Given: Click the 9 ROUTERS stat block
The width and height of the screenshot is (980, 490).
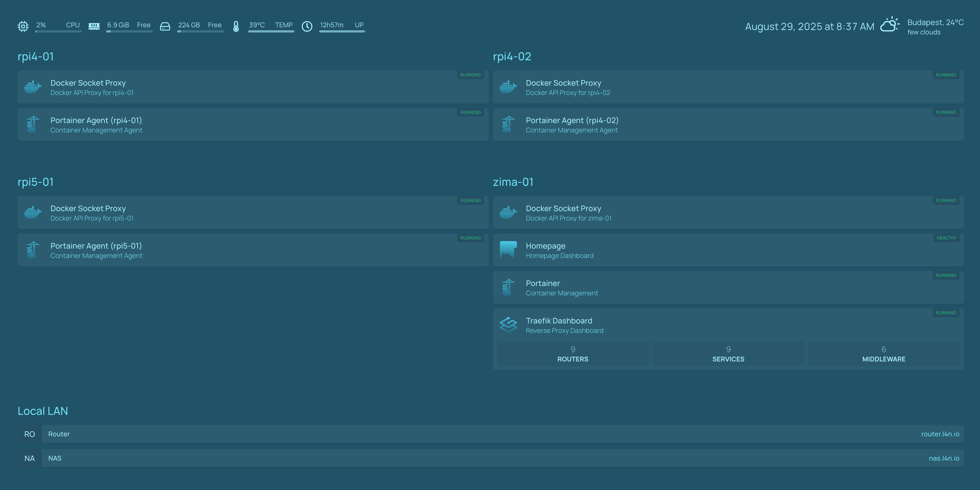Looking at the screenshot, I should [x=573, y=354].
